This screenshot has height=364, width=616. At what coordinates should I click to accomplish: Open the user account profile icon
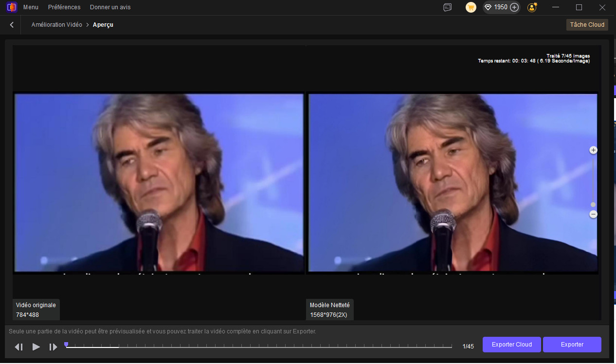[532, 7]
